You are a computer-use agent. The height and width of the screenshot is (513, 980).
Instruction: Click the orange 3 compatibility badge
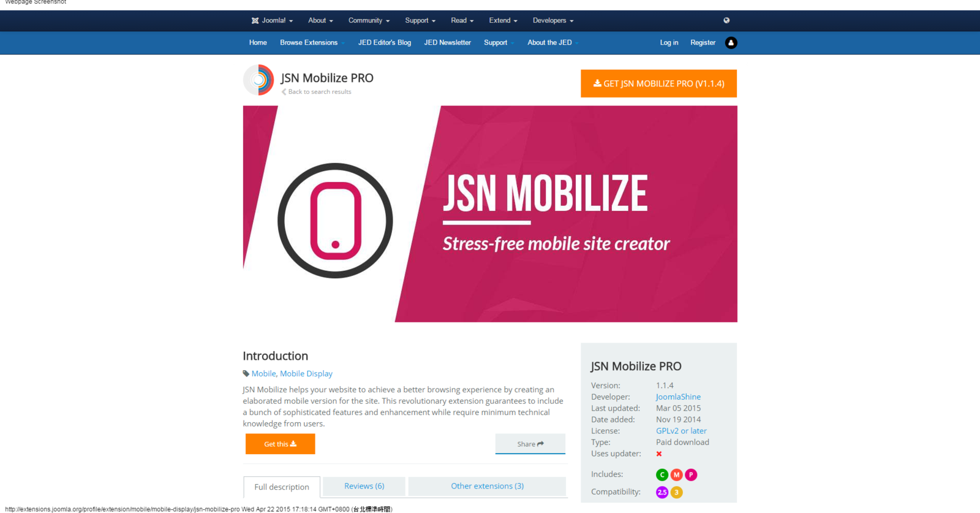[677, 492]
